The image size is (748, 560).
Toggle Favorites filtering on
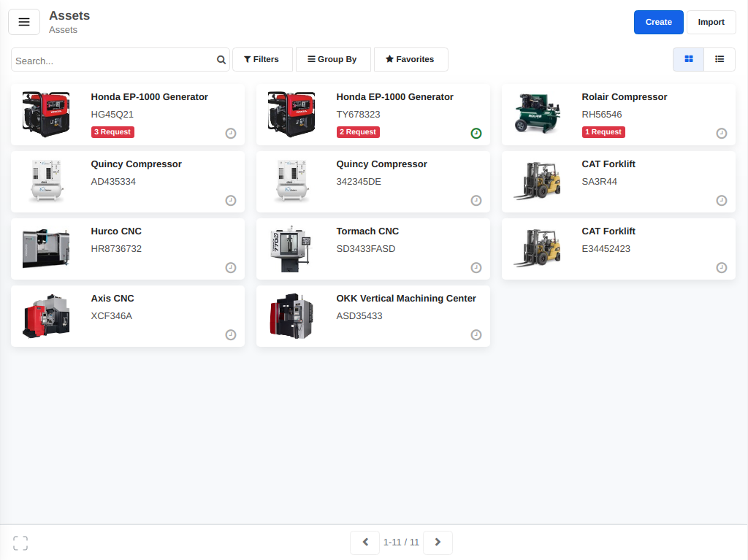click(411, 59)
